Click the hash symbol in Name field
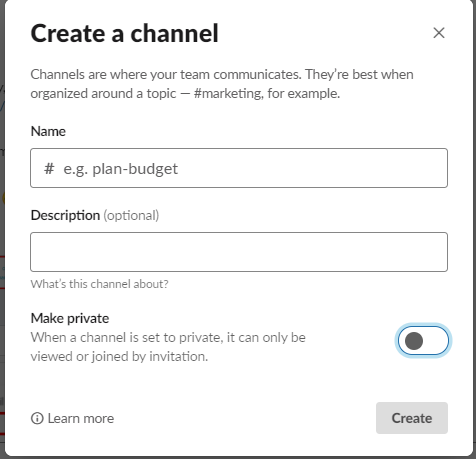Image resolution: width=476 pixels, height=459 pixels. [49, 168]
